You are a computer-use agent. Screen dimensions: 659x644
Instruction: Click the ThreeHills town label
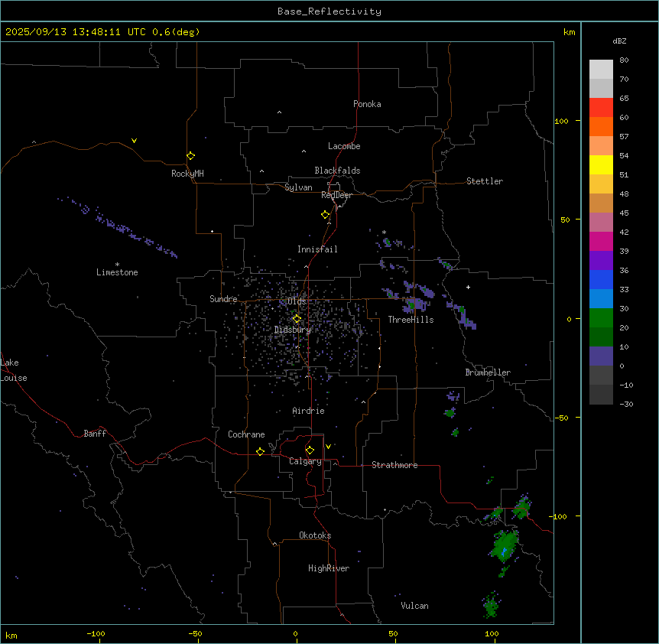(411, 320)
